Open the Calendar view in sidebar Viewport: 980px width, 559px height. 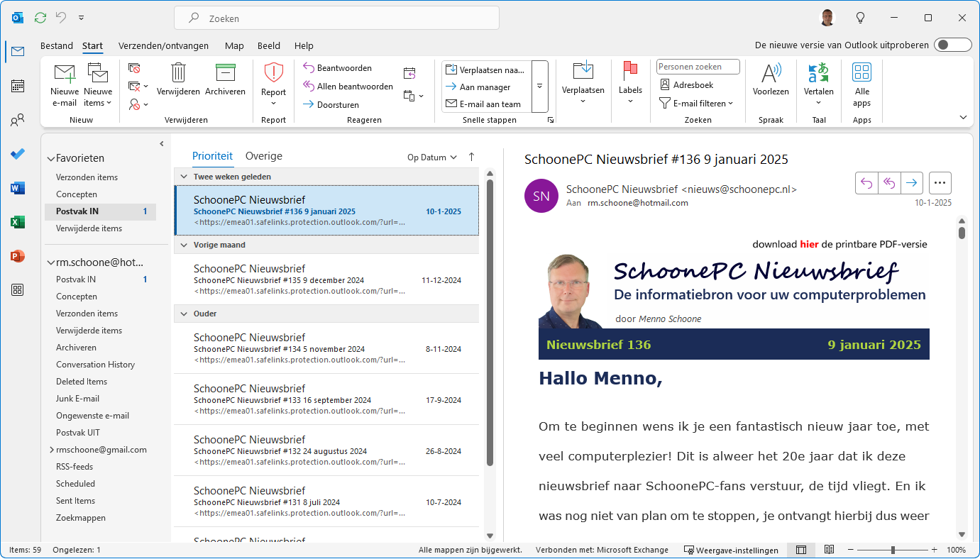(18, 86)
